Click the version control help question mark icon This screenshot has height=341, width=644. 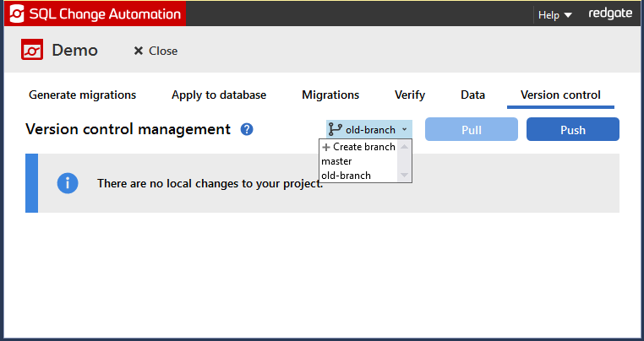247,129
